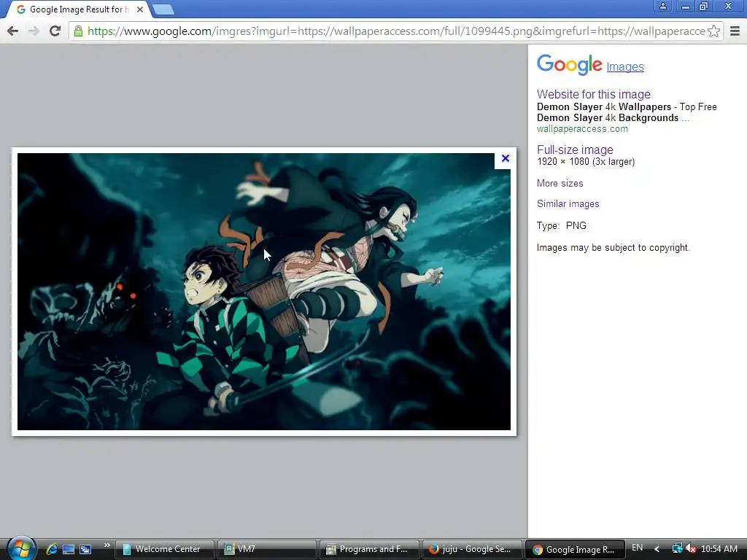This screenshot has height=560, width=747.
Task: Open the Windows Start orb
Action: [x=21, y=548]
